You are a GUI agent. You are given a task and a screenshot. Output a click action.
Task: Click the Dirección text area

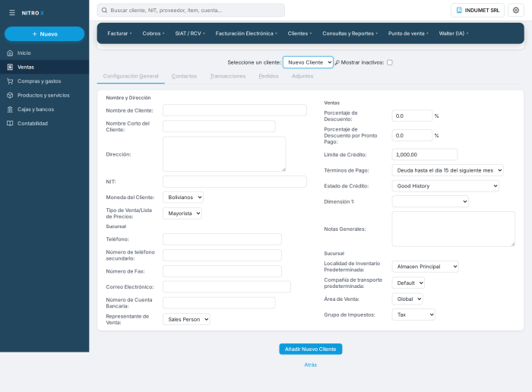pyautogui.click(x=224, y=154)
